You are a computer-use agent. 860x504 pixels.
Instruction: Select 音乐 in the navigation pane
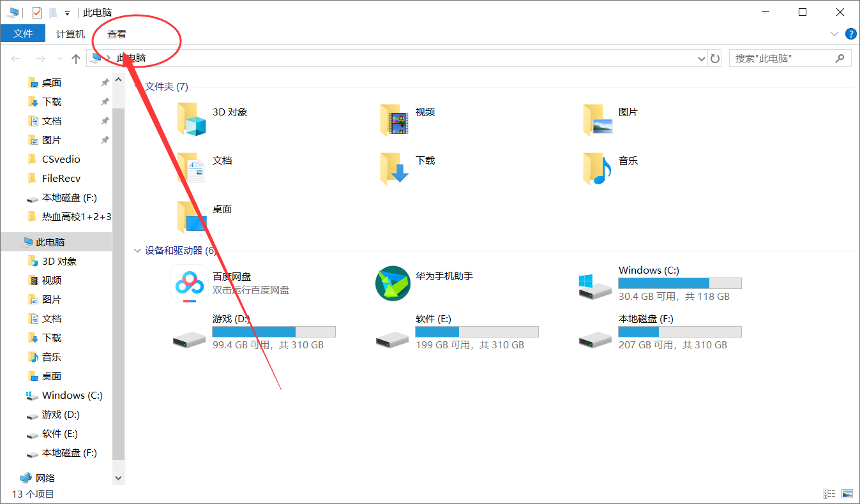pos(52,357)
